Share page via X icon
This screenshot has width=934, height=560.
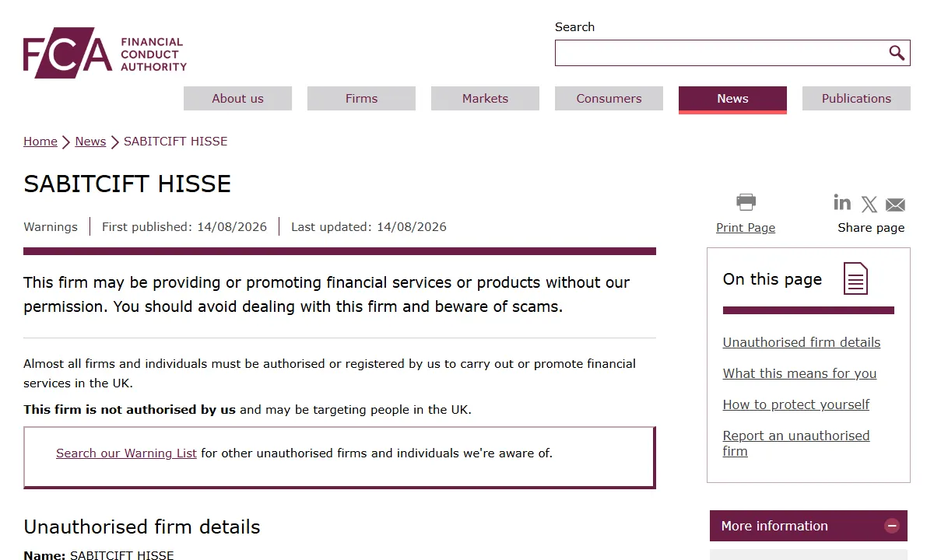(x=869, y=205)
